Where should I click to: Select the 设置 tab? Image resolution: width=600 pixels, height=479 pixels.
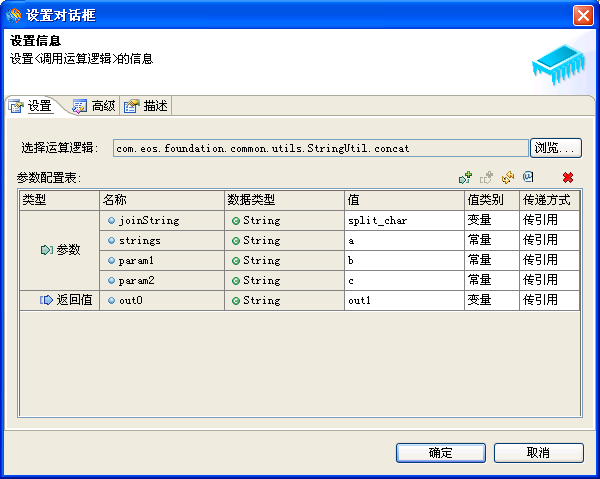coord(31,106)
